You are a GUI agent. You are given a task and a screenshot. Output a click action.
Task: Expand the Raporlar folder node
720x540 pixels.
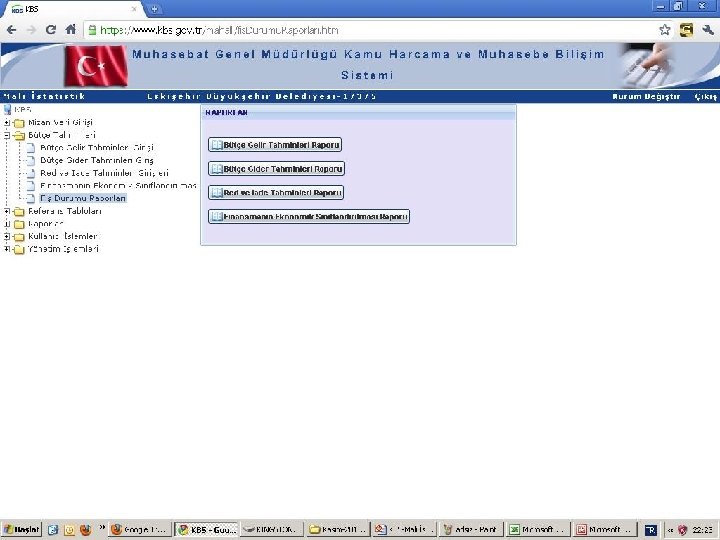7,224
